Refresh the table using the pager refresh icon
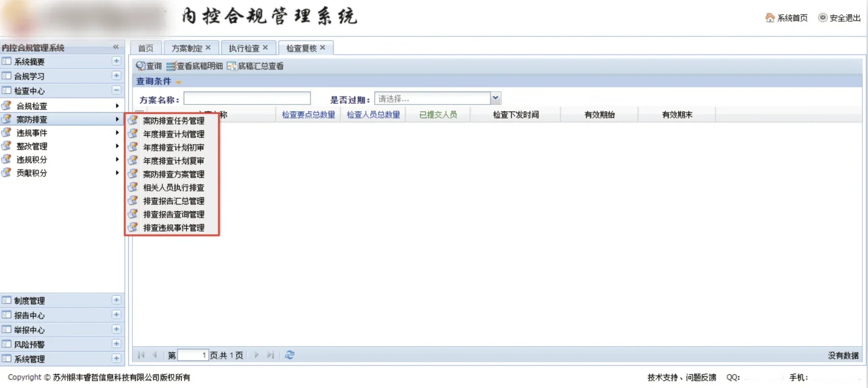 coord(290,355)
